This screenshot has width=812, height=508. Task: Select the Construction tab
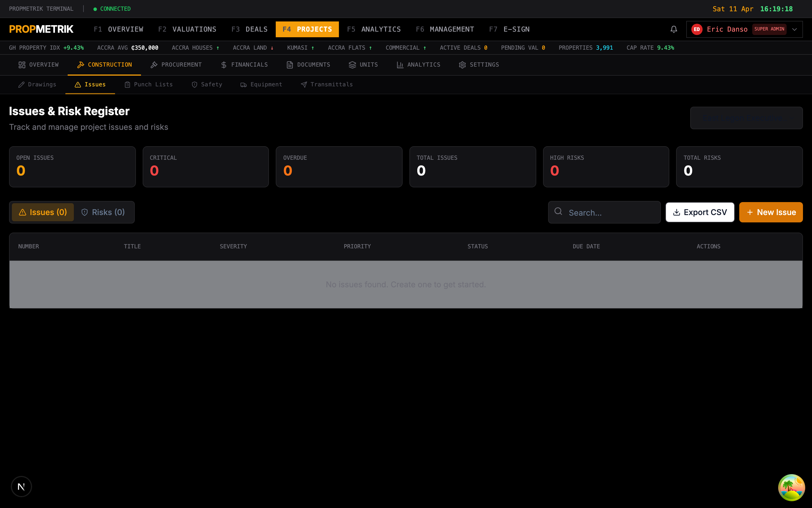pyautogui.click(x=104, y=65)
